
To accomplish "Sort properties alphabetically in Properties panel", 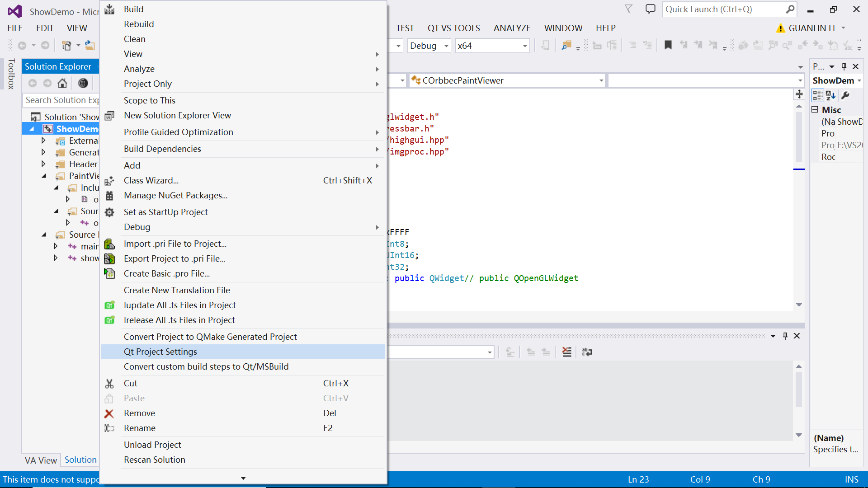I will (x=831, y=96).
